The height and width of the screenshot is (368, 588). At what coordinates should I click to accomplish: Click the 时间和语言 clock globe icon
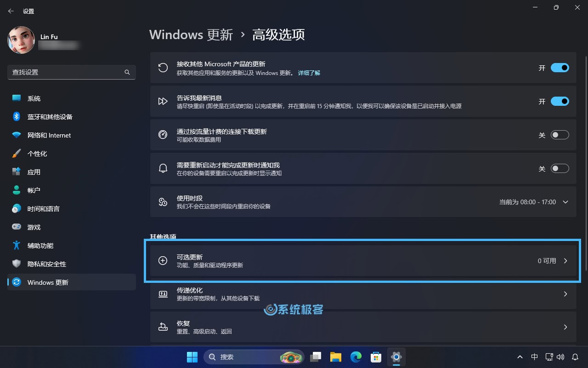17,208
